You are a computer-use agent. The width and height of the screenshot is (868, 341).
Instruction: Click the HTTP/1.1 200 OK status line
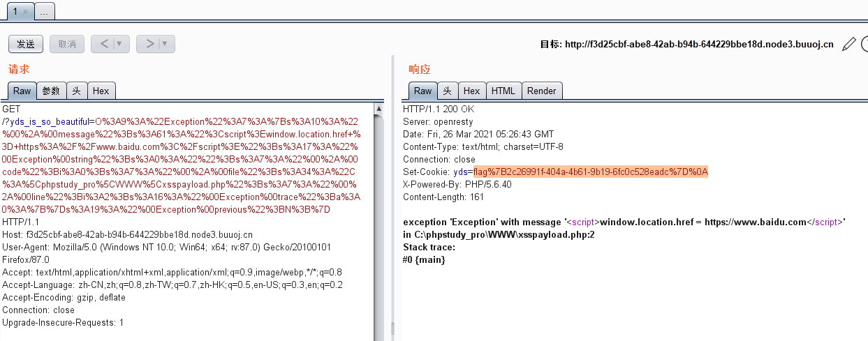pos(439,109)
